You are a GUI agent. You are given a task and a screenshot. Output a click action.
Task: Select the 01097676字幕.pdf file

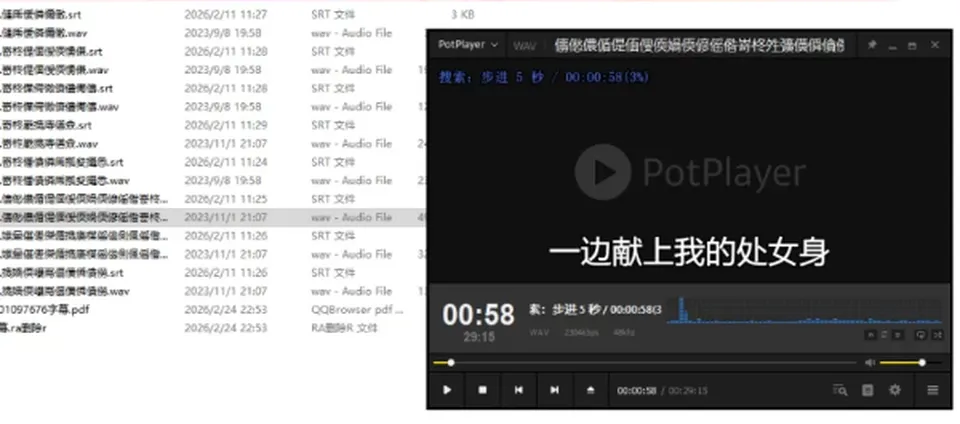[x=45, y=310]
